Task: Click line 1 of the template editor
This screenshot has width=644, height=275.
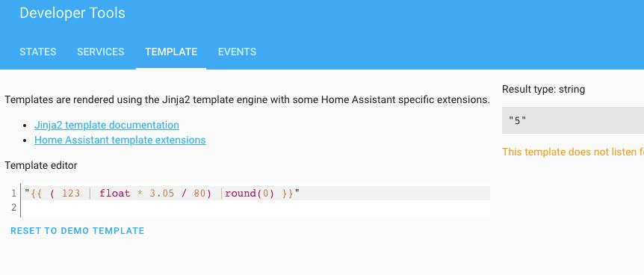Action: (256, 194)
